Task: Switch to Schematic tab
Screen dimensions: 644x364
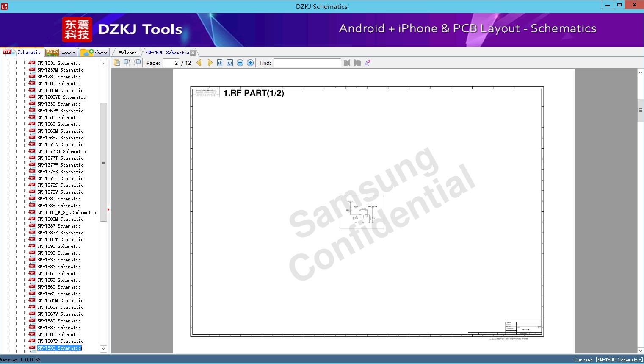Action: click(22, 52)
